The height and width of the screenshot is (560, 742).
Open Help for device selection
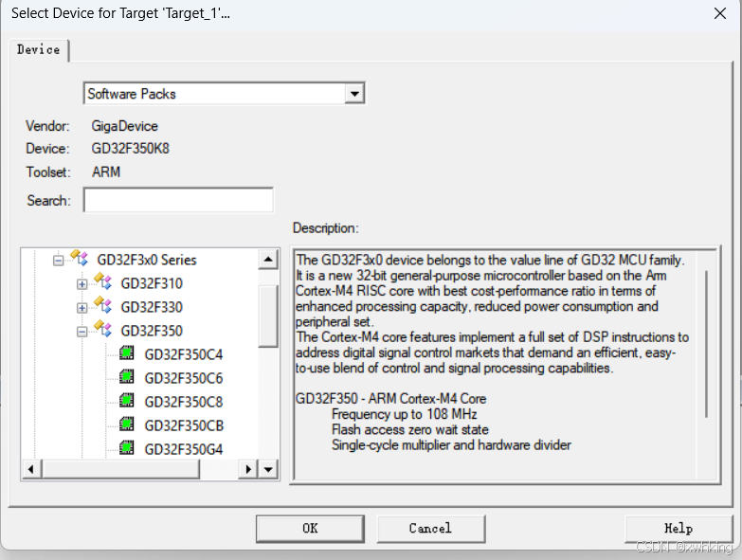tap(679, 529)
